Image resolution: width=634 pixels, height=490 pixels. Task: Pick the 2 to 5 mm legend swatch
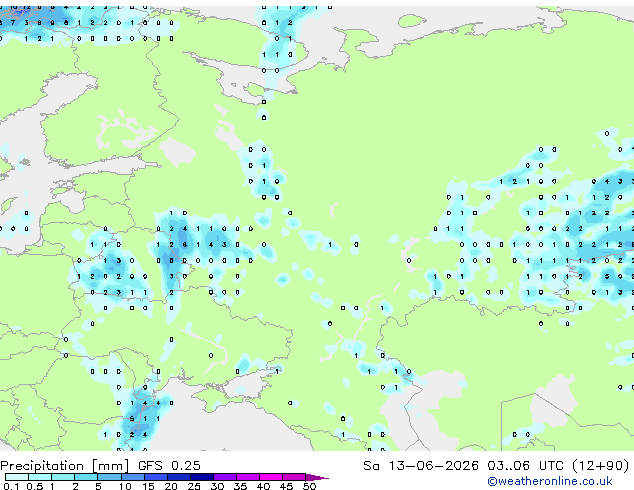(86, 477)
